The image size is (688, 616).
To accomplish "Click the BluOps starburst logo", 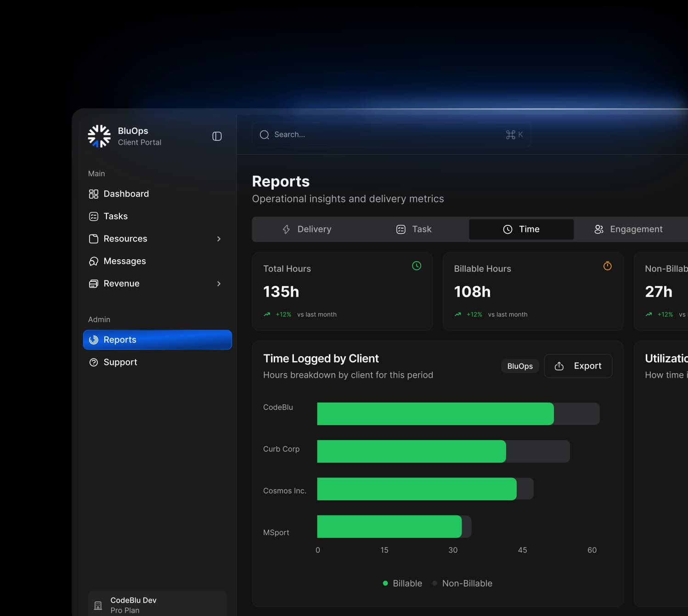I will (99, 136).
